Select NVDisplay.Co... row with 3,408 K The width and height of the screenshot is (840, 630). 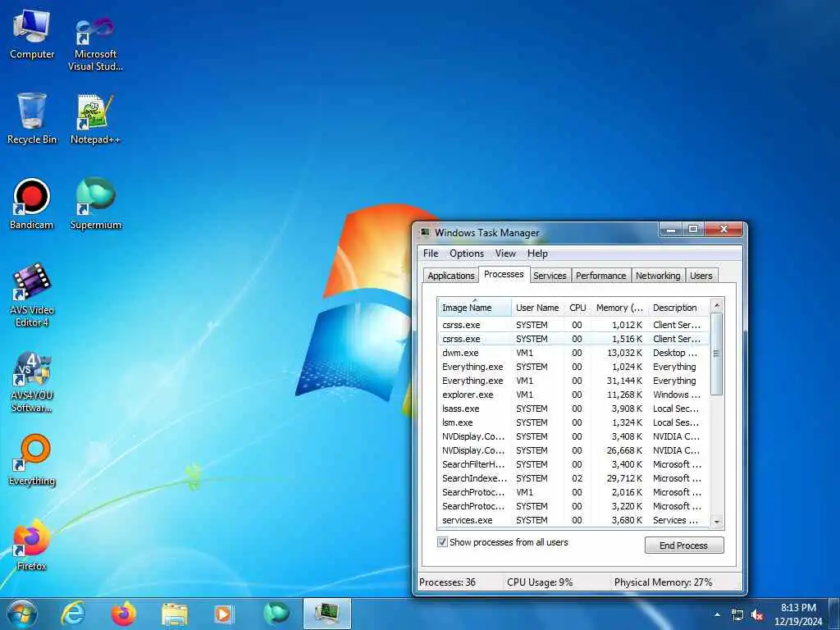[x=573, y=436]
